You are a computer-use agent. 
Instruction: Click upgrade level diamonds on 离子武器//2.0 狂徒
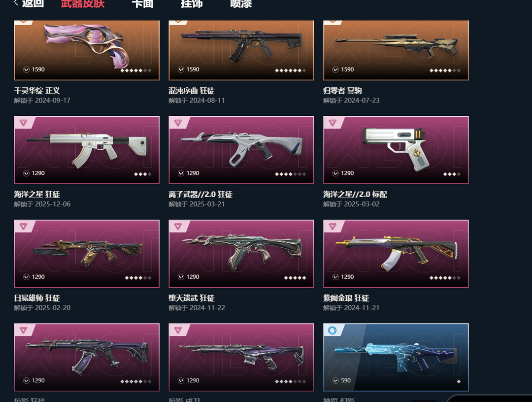(290, 174)
